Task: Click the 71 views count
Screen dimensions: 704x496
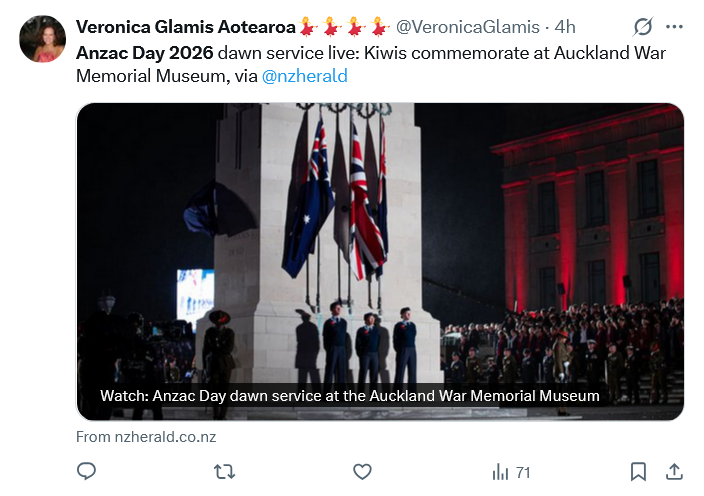Action: pyautogui.click(x=523, y=473)
